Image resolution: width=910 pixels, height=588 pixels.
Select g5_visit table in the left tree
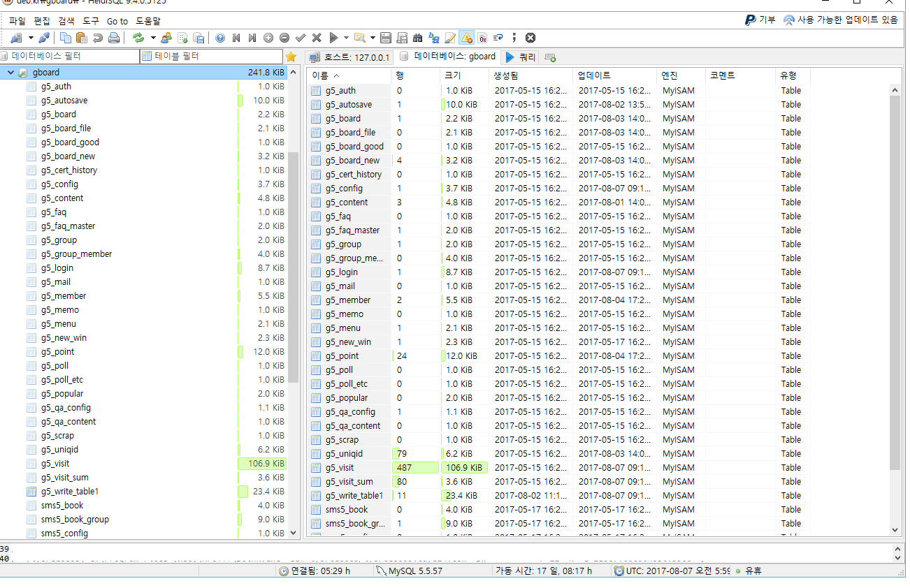[x=55, y=464]
